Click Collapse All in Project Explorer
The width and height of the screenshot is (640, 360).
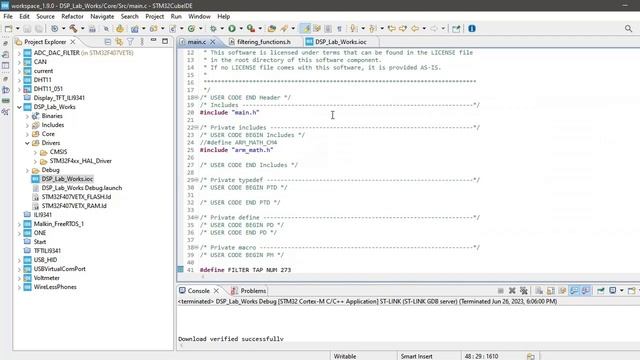pyautogui.click(x=107, y=42)
